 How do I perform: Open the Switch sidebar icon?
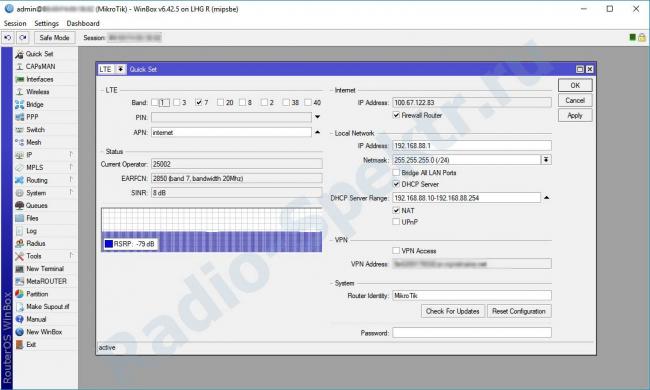(x=19, y=130)
